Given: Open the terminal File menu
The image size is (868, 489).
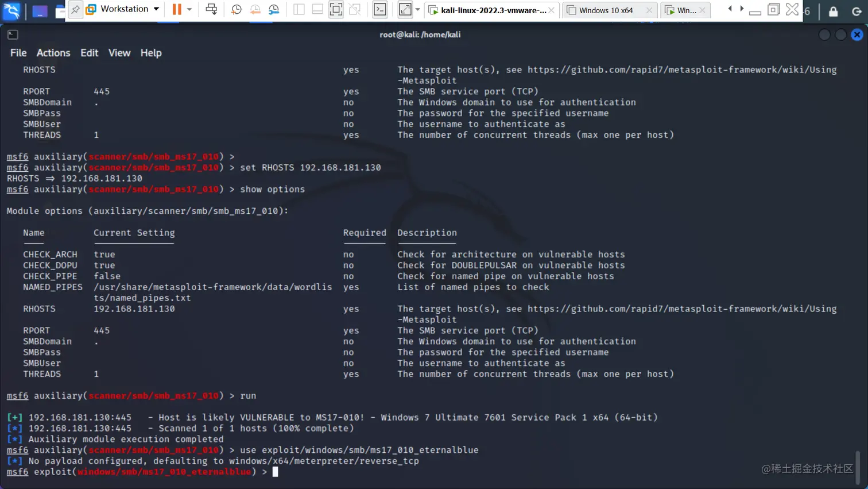Looking at the screenshot, I should pyautogui.click(x=18, y=53).
